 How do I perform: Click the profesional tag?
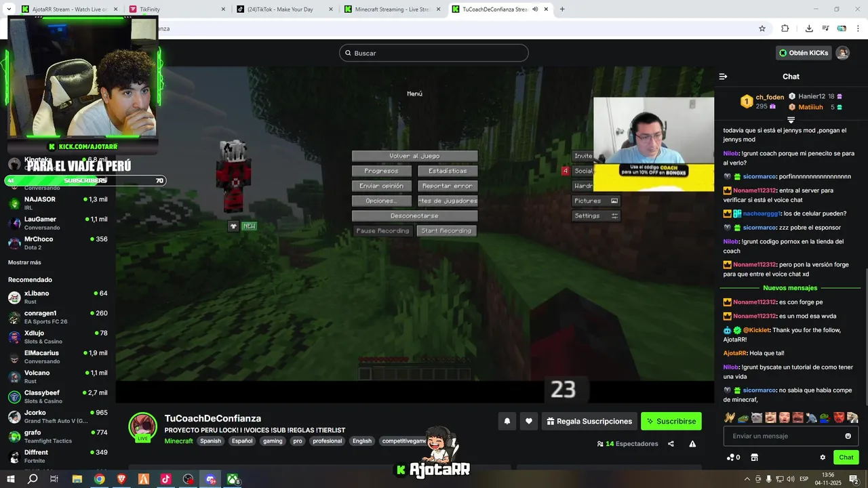coord(327,441)
